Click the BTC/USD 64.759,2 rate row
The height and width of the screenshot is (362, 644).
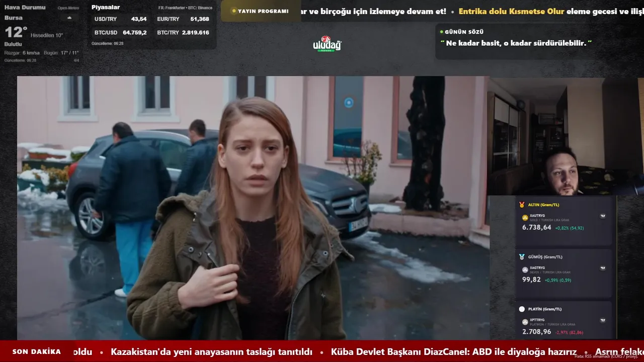coord(121,32)
